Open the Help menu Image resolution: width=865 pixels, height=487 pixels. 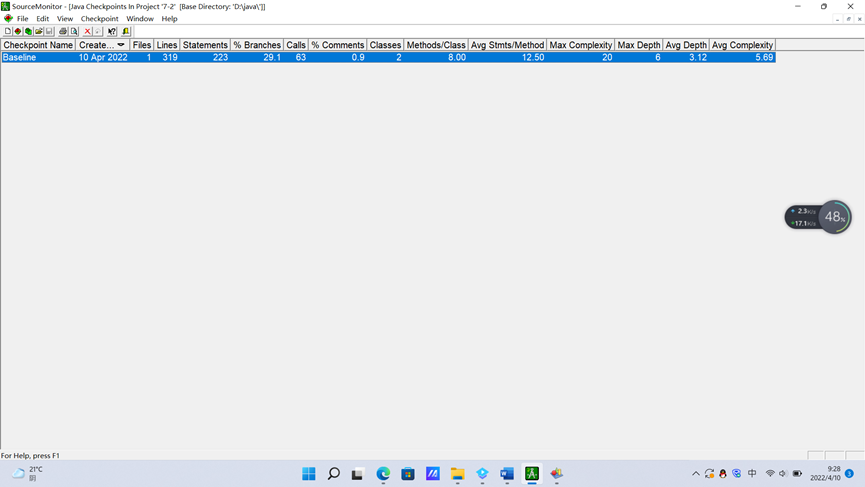pyautogui.click(x=169, y=19)
